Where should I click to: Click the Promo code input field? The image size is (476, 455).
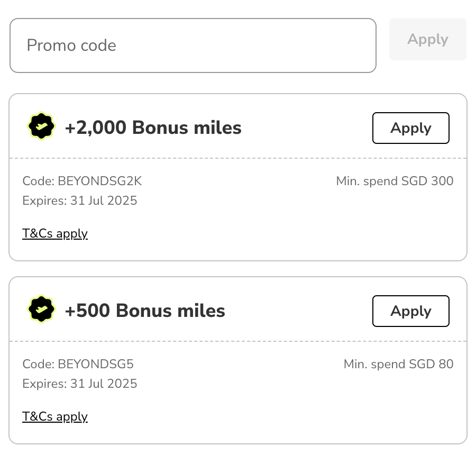193,46
